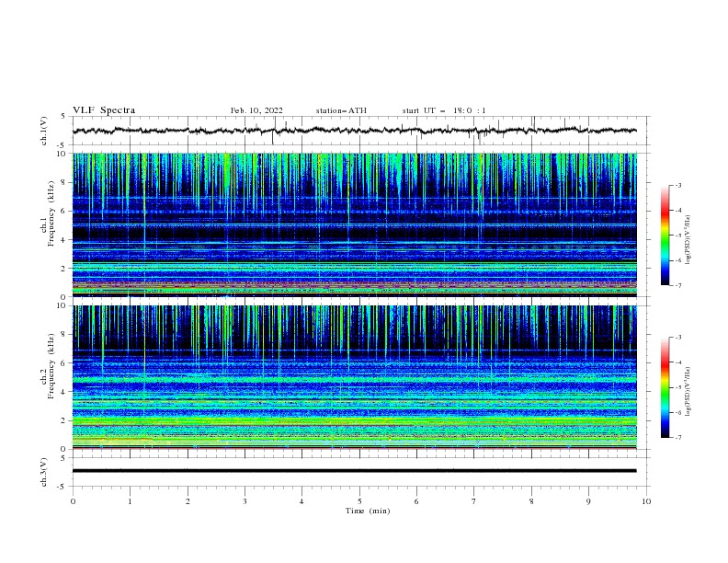Click the "7" label on the time axis

pos(474,501)
